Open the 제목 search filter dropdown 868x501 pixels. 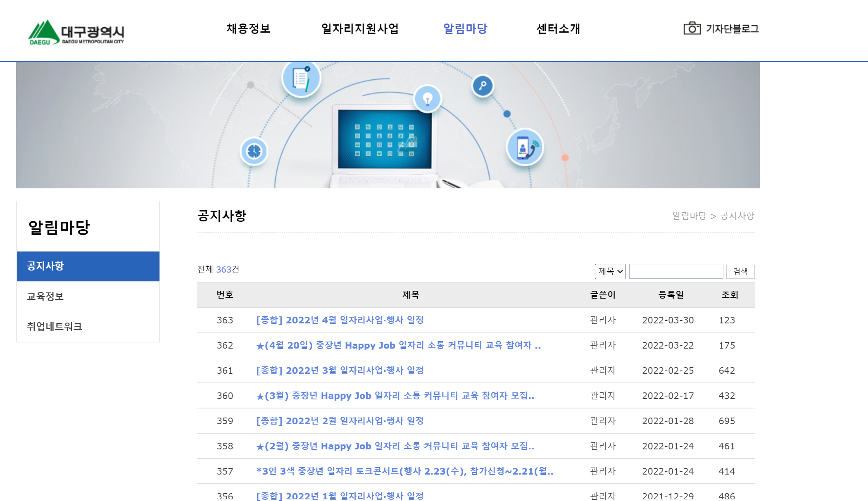[x=610, y=271]
